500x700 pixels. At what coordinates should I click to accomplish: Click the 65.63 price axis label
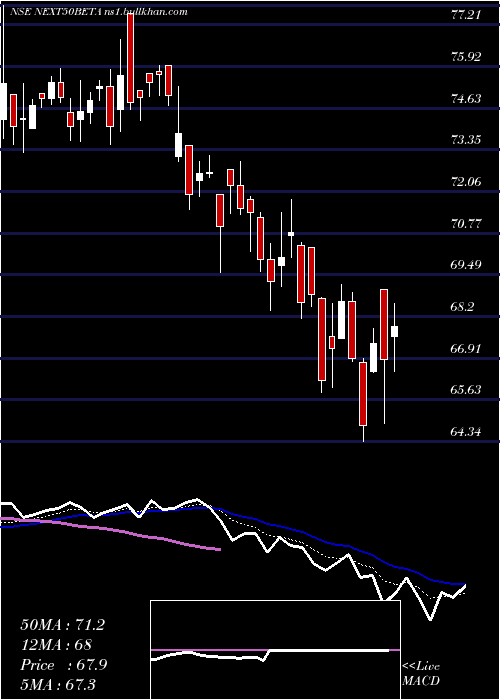[466, 390]
